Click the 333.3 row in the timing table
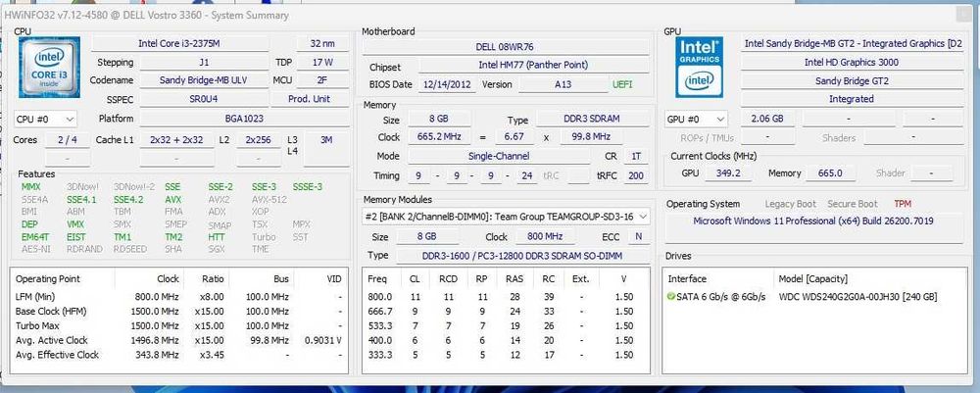Screen dimensions: 980x393 pyautogui.click(x=505, y=355)
